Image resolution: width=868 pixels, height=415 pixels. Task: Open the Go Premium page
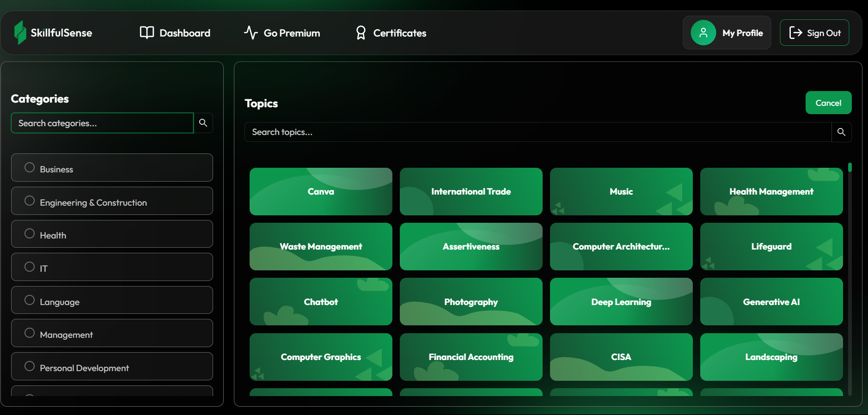(282, 33)
